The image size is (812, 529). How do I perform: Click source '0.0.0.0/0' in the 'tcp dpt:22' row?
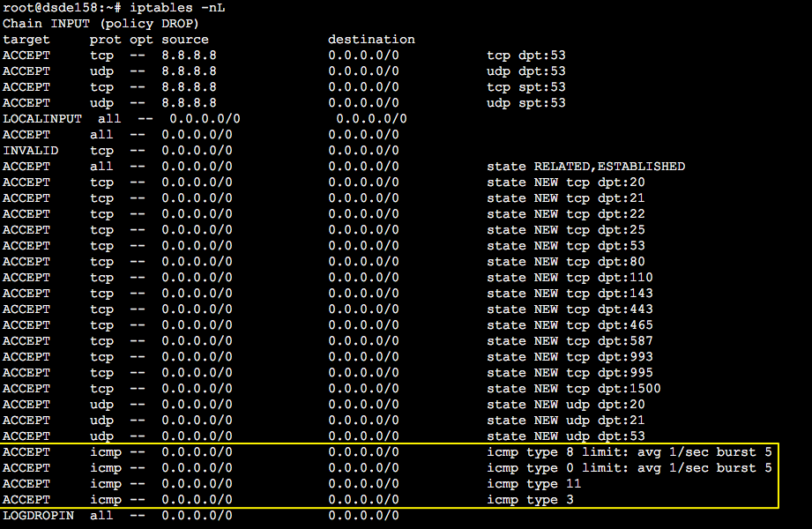click(x=197, y=214)
